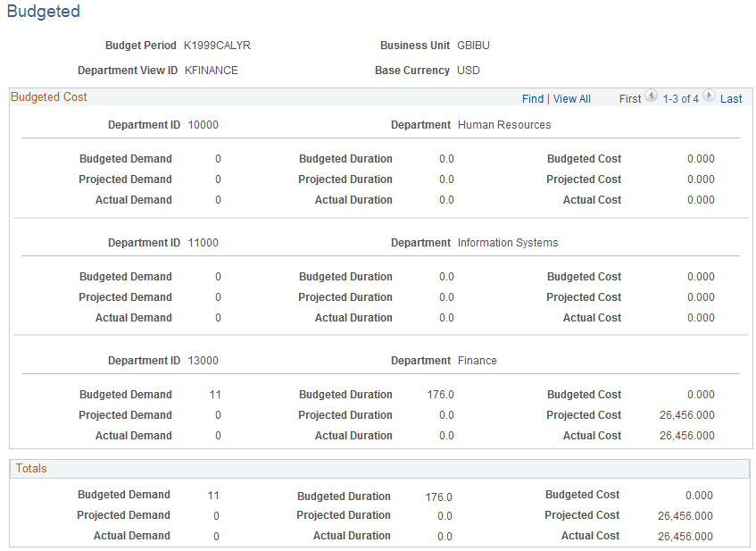Screen dimensions: 756x551
Task: Open the Find link
Action: pos(533,98)
